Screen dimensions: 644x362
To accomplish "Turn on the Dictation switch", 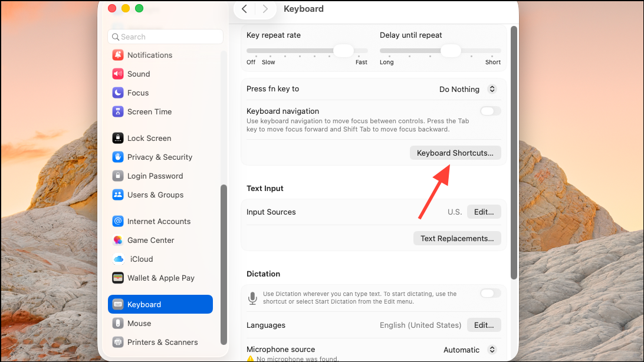I will pyautogui.click(x=490, y=293).
